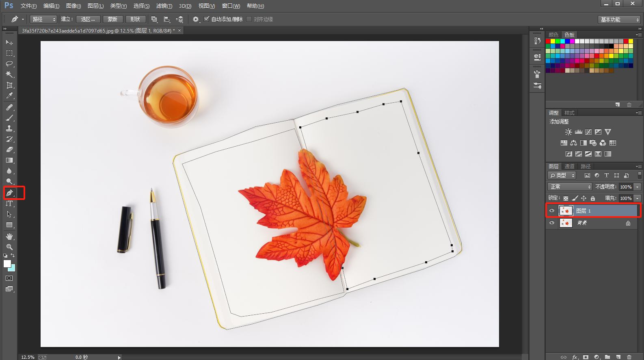This screenshot has width=644, height=360.
Task: Click the Brightness/Contrast adjustment icon
Action: [568, 132]
